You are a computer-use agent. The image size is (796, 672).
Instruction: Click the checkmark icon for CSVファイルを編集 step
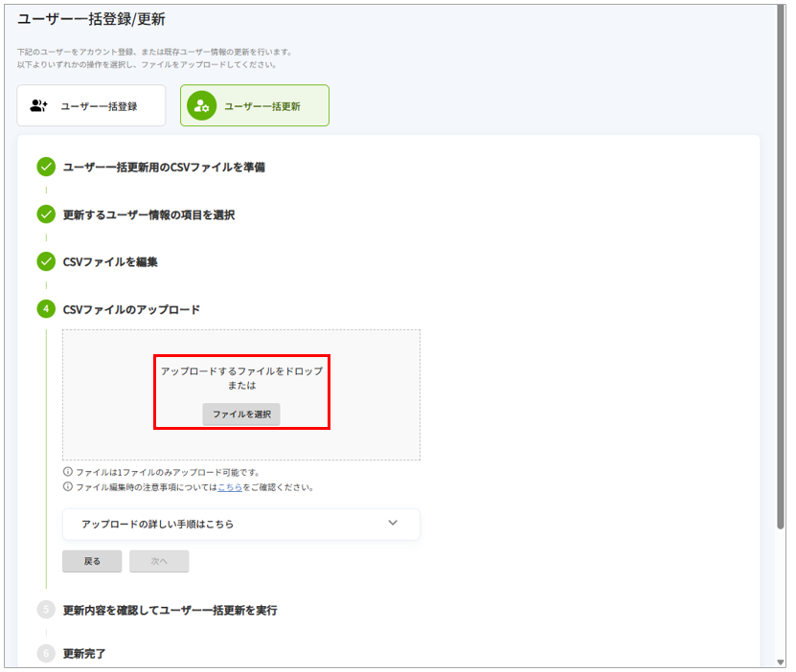pos(46,261)
